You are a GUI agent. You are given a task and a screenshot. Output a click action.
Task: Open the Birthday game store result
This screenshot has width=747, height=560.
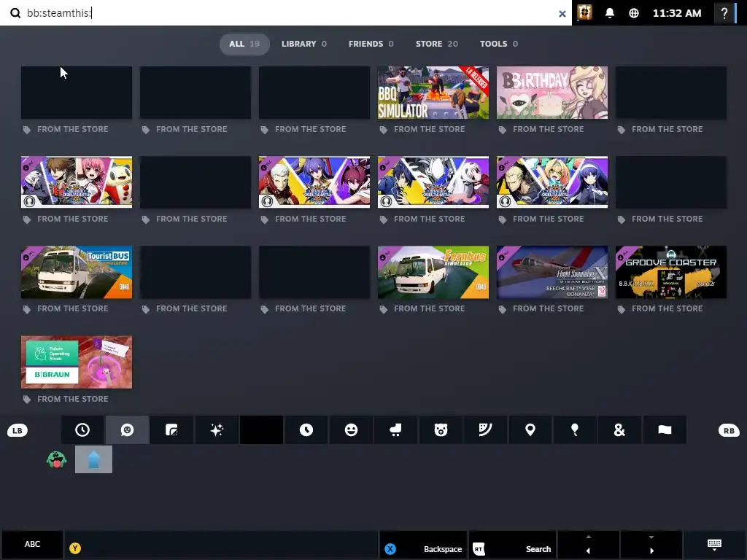click(552, 93)
